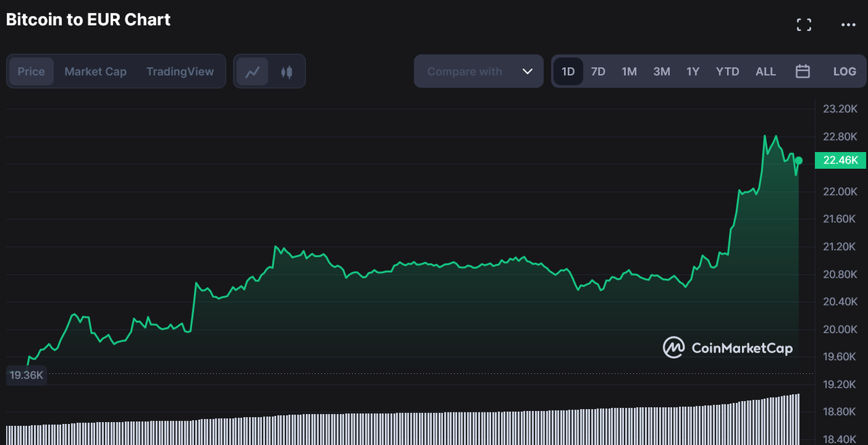Select the 1Y time range
The width and height of the screenshot is (868, 445).
pyautogui.click(x=692, y=71)
